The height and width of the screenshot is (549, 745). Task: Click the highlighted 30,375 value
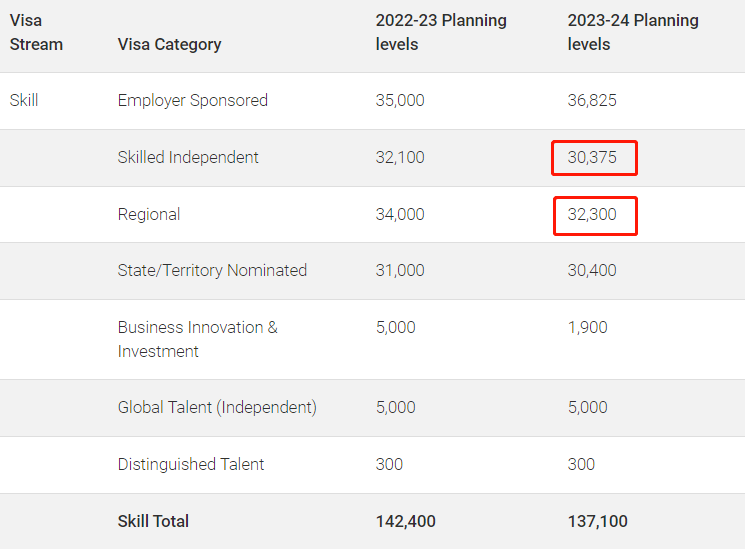click(594, 157)
